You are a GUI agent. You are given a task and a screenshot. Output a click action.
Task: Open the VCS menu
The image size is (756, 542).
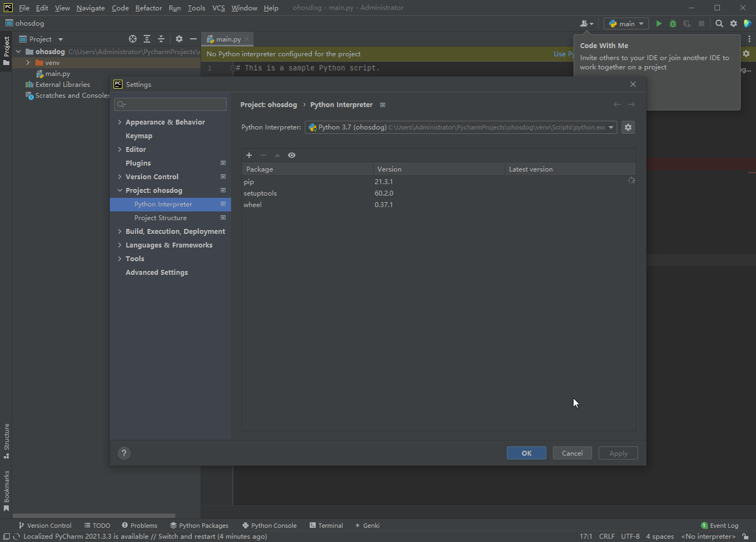pos(218,8)
